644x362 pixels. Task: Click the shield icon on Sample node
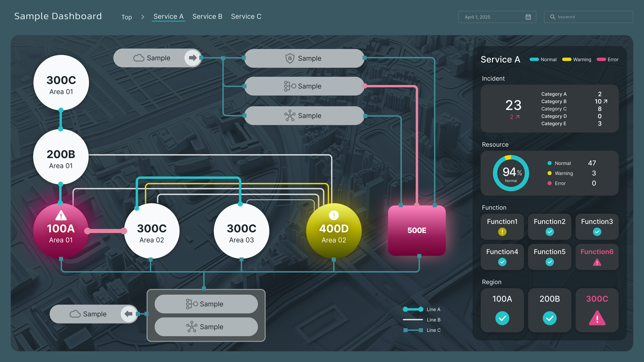(290, 58)
